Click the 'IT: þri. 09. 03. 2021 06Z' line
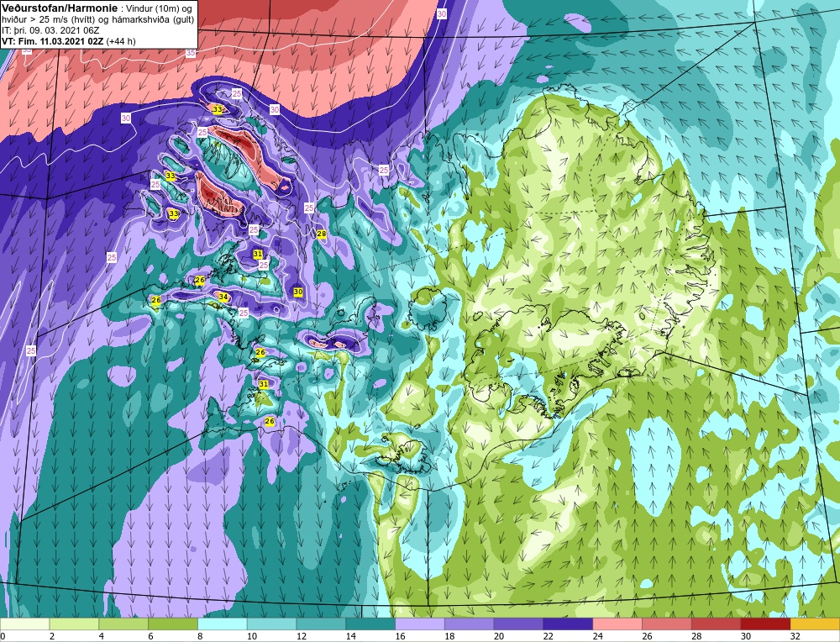Viewport: 840px width, 642px height. (x=50, y=30)
